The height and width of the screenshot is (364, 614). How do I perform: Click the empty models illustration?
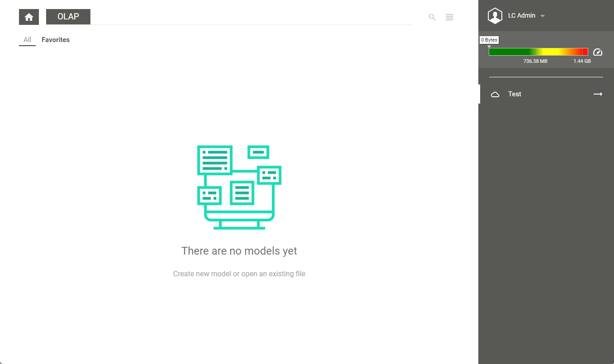tap(239, 187)
